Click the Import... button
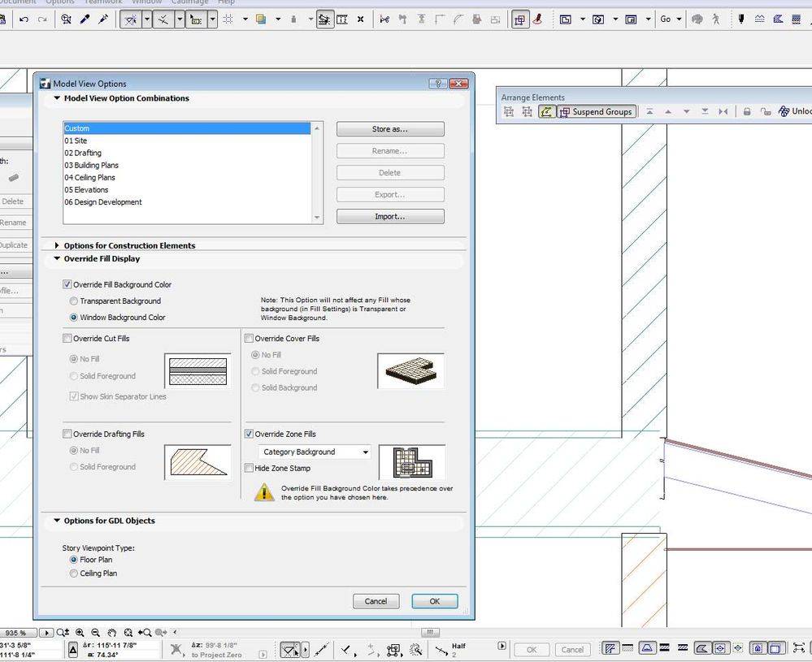 [x=390, y=217]
